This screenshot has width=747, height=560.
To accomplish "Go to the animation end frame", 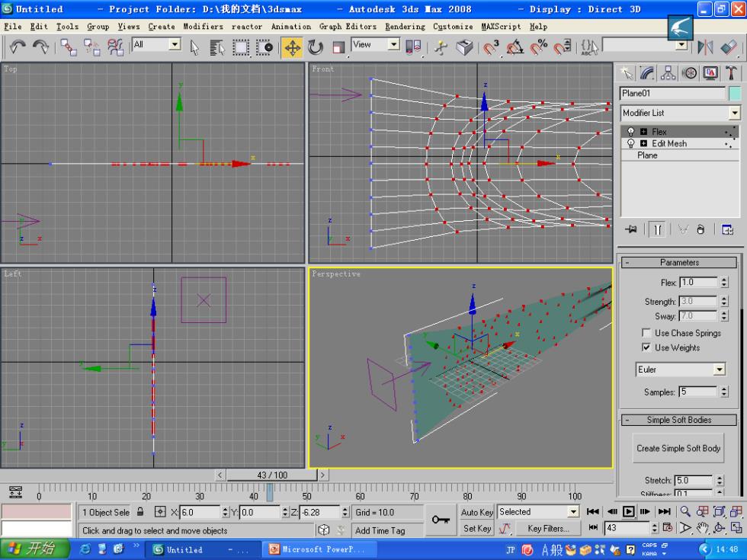I will pyautogui.click(x=664, y=511).
